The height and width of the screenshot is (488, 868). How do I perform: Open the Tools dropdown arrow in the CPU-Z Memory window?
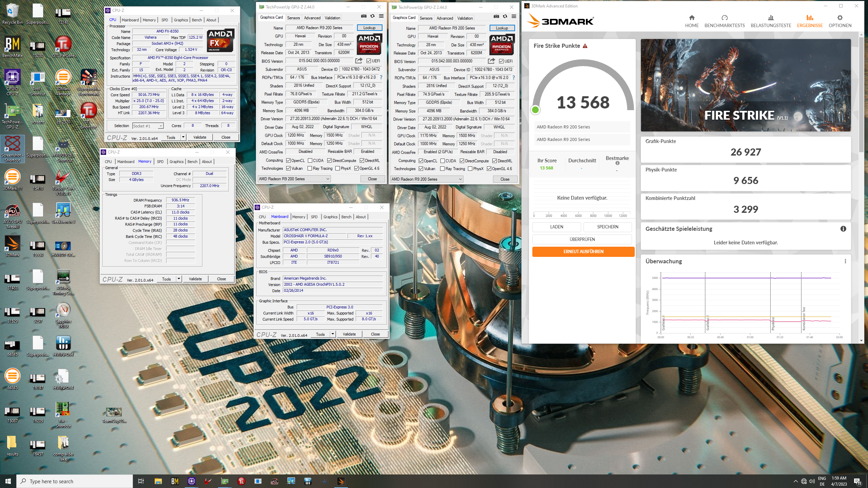click(x=179, y=279)
